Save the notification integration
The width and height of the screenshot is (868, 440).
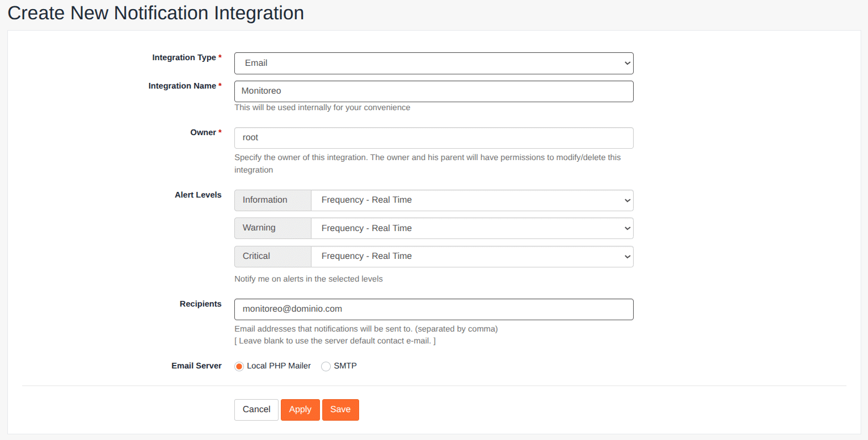[340, 409]
